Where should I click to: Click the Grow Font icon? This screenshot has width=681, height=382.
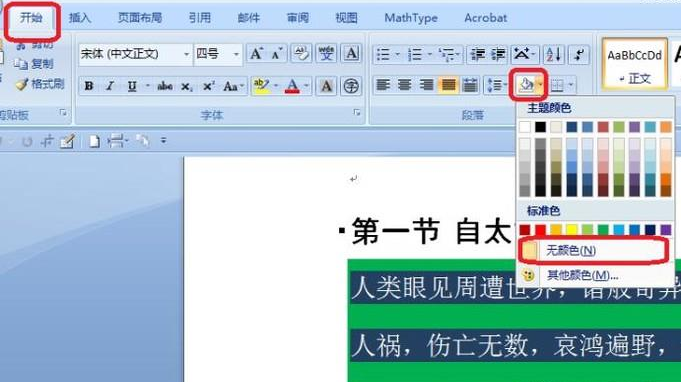pos(256,54)
